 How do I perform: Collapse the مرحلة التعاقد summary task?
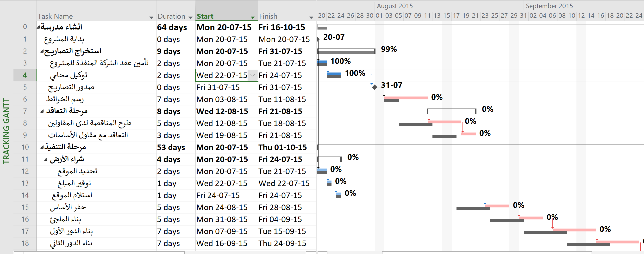tap(42, 111)
